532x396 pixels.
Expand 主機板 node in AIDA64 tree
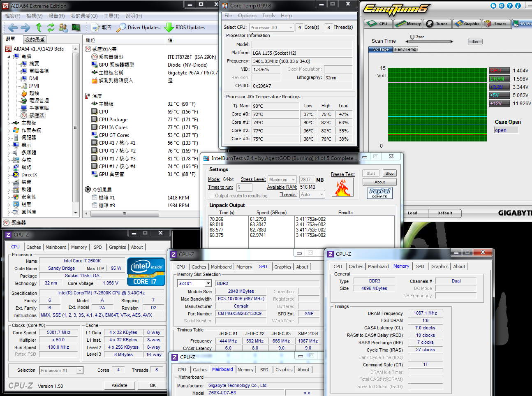pos(9,123)
